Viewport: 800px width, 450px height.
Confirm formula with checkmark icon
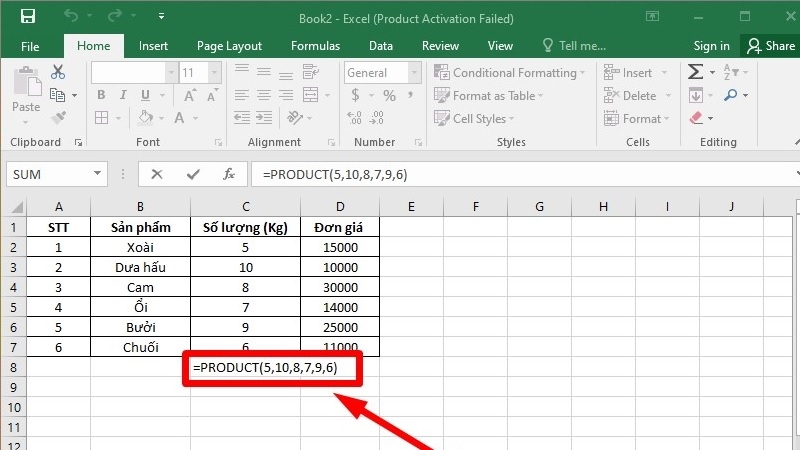coord(193,174)
